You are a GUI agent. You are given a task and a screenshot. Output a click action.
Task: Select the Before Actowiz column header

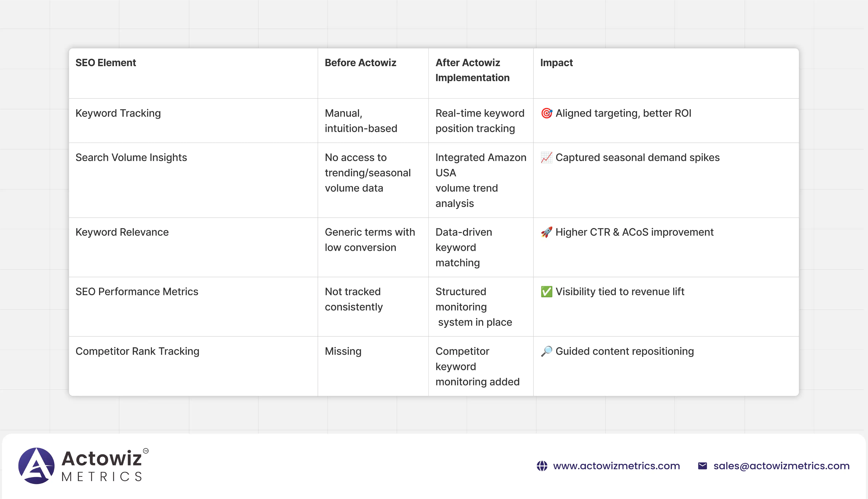360,63
